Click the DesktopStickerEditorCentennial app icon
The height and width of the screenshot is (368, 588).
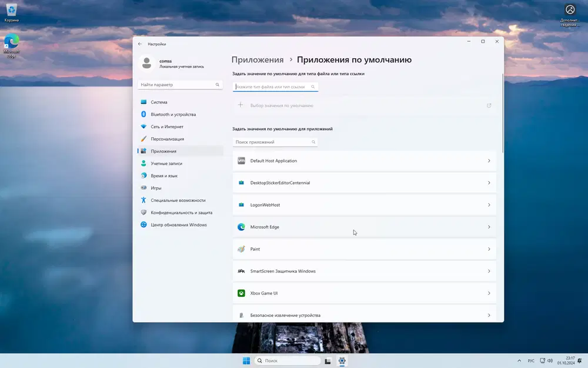(241, 183)
